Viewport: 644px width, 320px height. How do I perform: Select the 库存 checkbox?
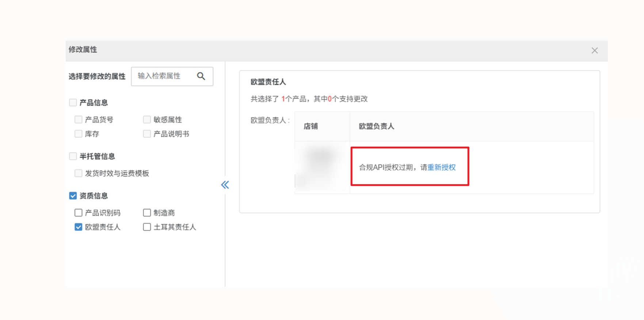[78, 134]
